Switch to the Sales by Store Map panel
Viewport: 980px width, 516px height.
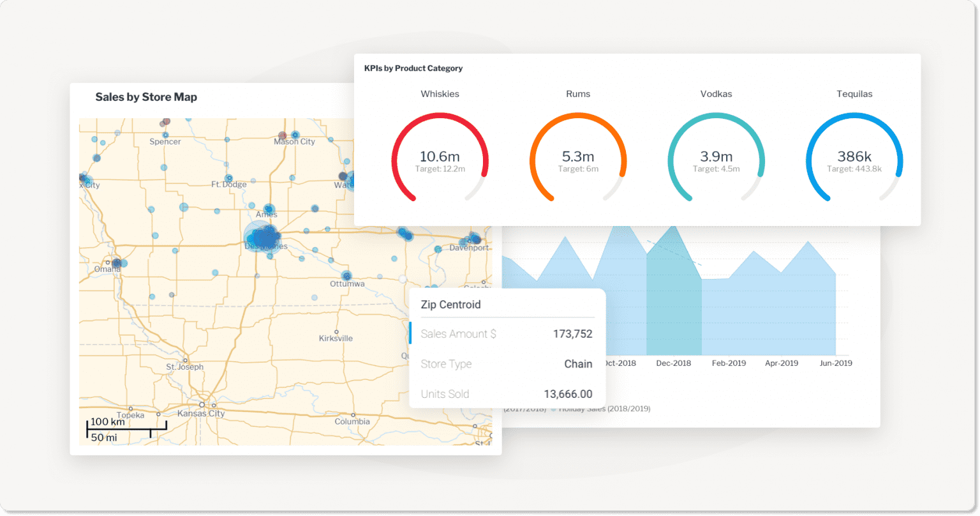147,97
